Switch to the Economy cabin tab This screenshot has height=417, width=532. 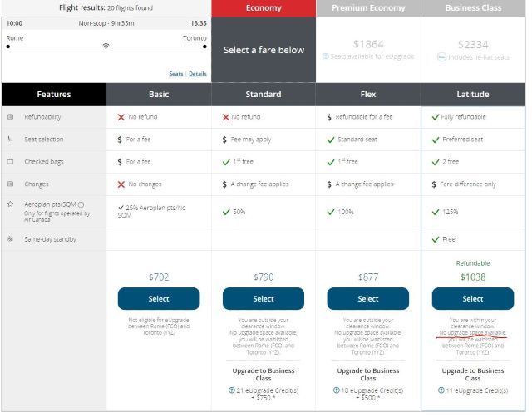(x=264, y=8)
